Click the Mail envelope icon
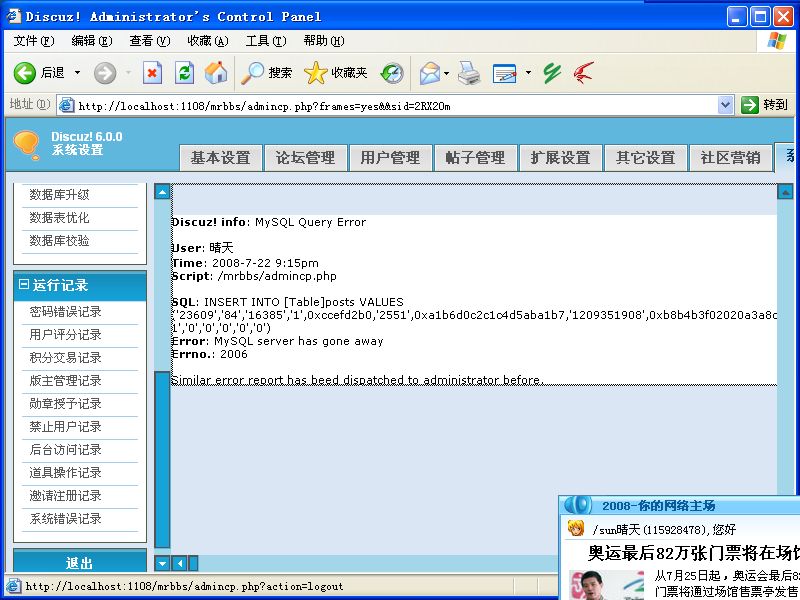Viewport: 800px width, 600px height. [430, 73]
